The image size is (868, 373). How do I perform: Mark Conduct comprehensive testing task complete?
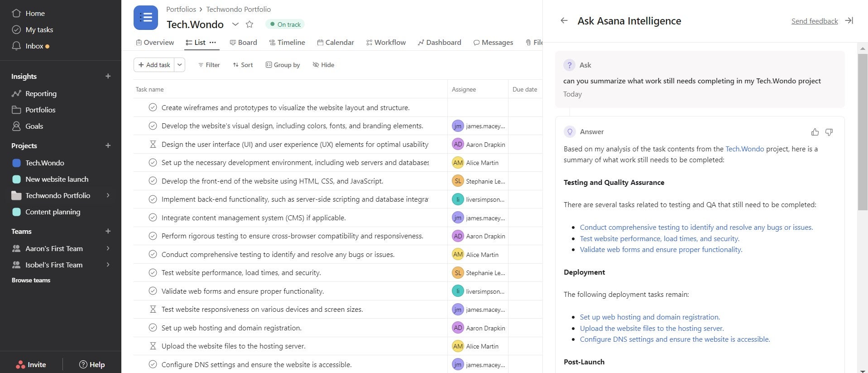pos(153,254)
